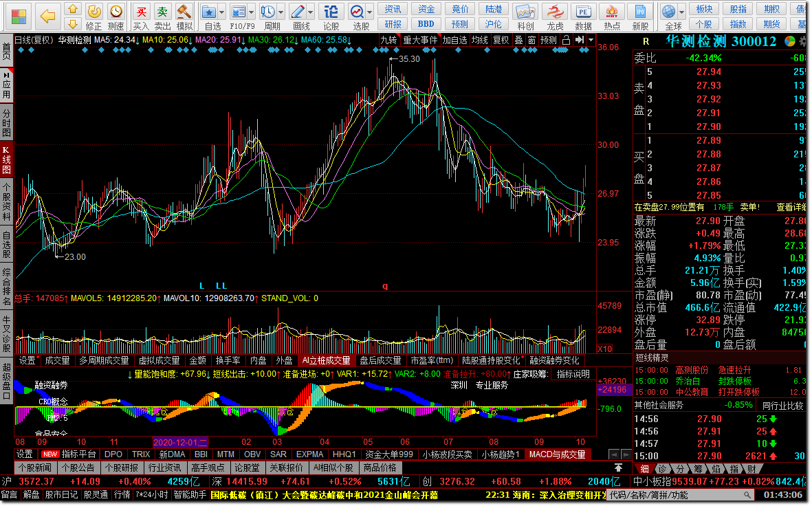This screenshot has height=506, width=812.
Task: Toggle 重大事件 event markers
Action: pyautogui.click(x=420, y=40)
